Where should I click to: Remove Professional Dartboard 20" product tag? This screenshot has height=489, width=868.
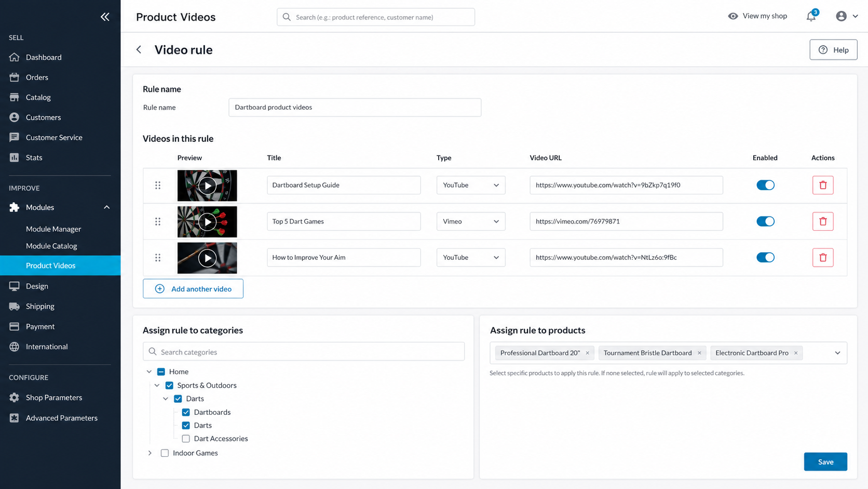click(x=588, y=353)
